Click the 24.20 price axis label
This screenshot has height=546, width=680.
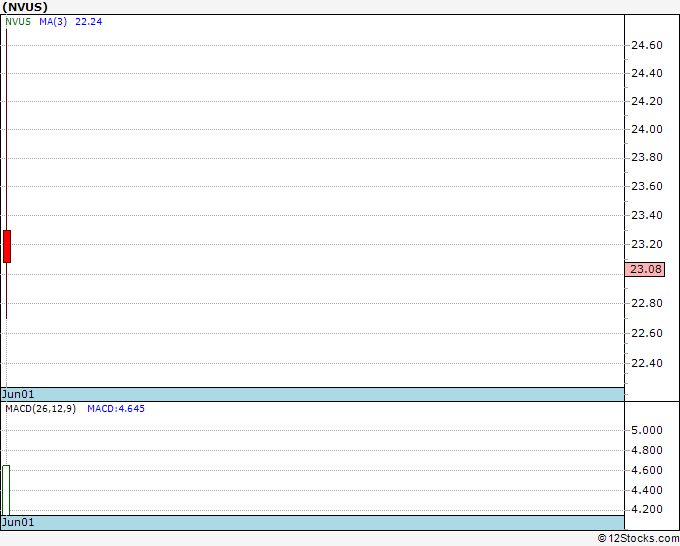[x=647, y=101]
